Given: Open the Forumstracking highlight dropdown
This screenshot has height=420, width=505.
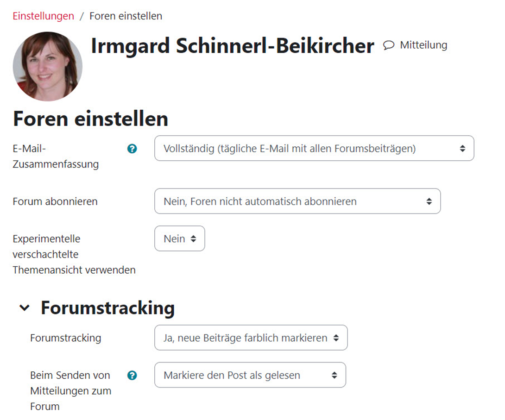Looking at the screenshot, I should [x=251, y=338].
